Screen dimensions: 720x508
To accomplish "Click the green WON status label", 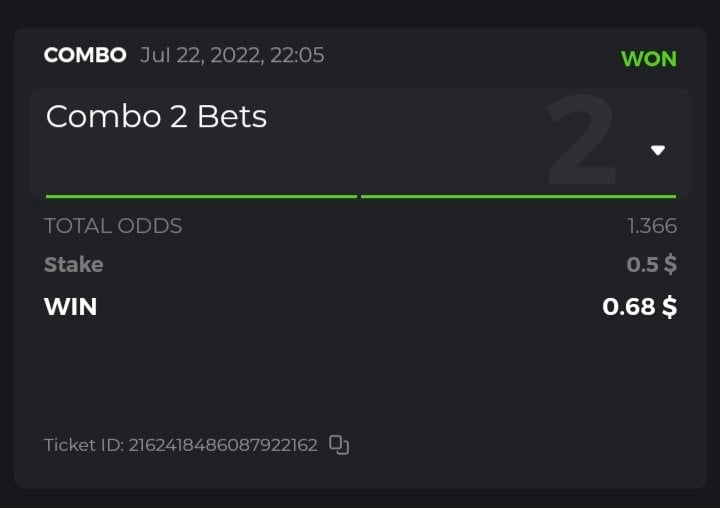I will pyautogui.click(x=648, y=59).
